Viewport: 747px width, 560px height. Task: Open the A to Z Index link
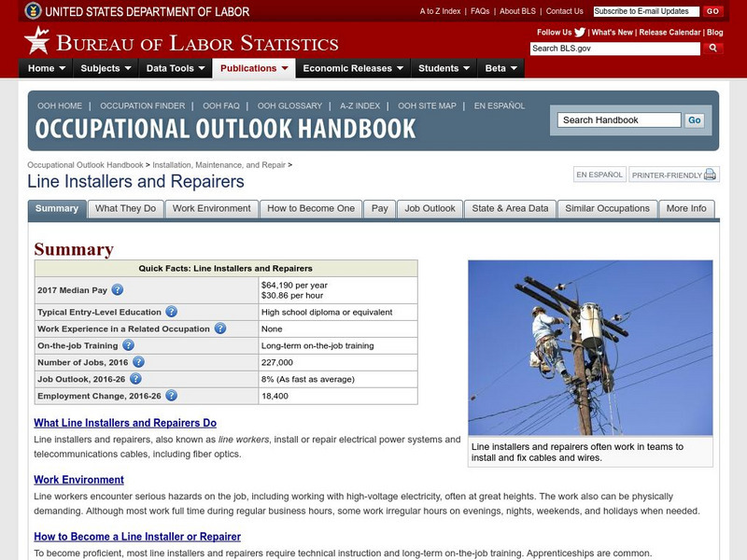[x=440, y=11]
